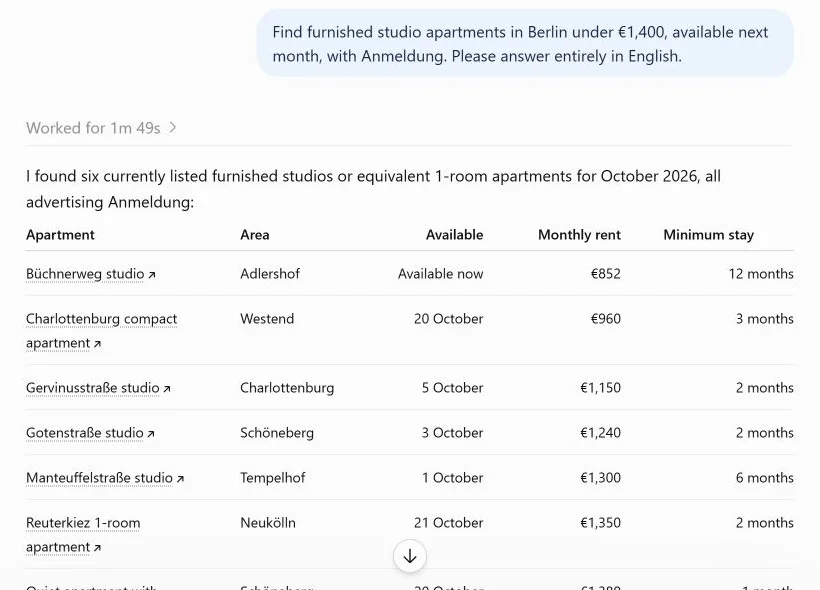Click the 'Monthly rent' column header

pos(579,235)
